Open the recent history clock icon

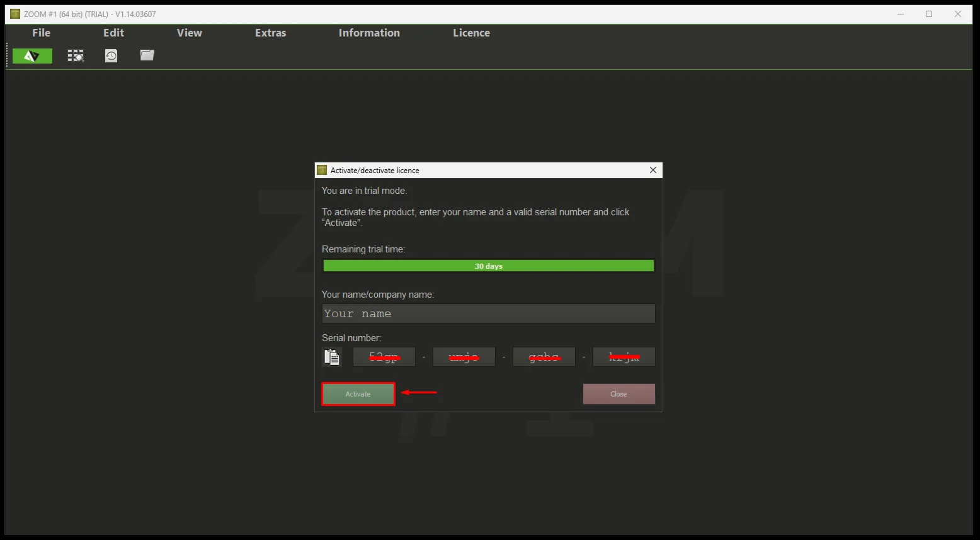click(x=111, y=56)
